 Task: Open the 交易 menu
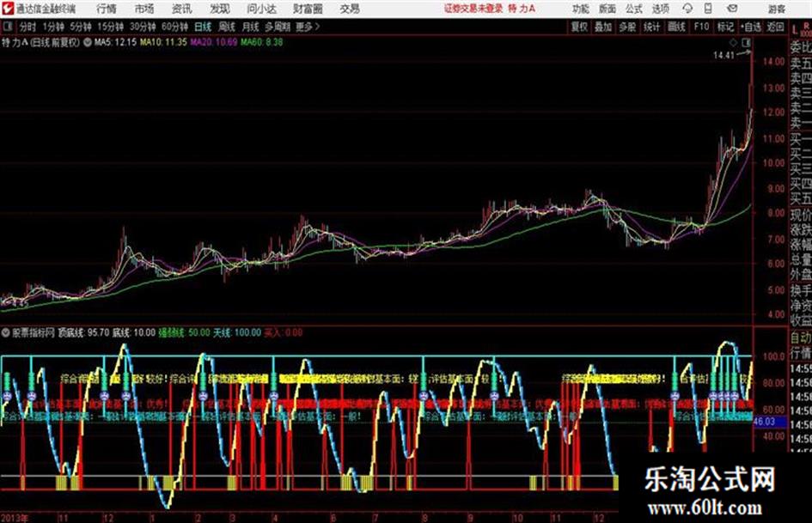point(350,9)
